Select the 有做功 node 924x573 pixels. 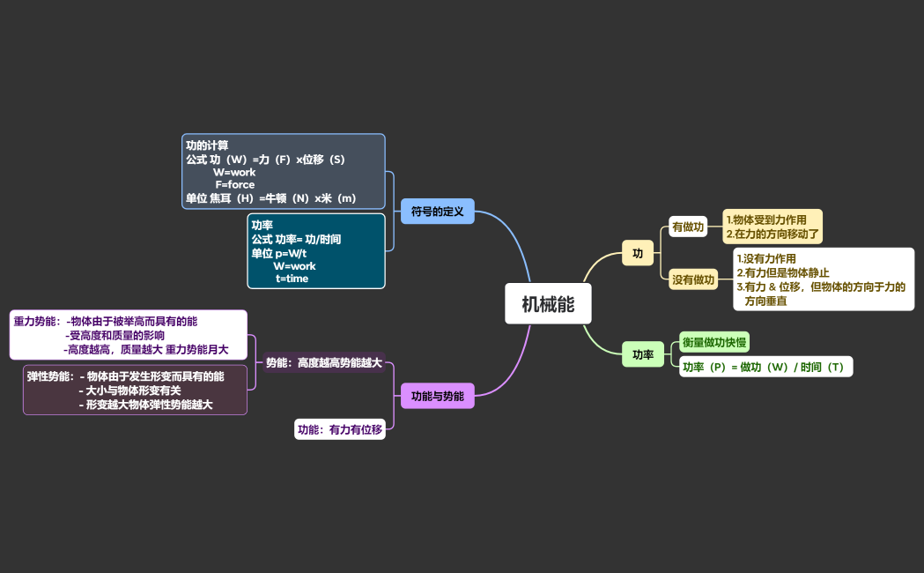click(x=688, y=227)
